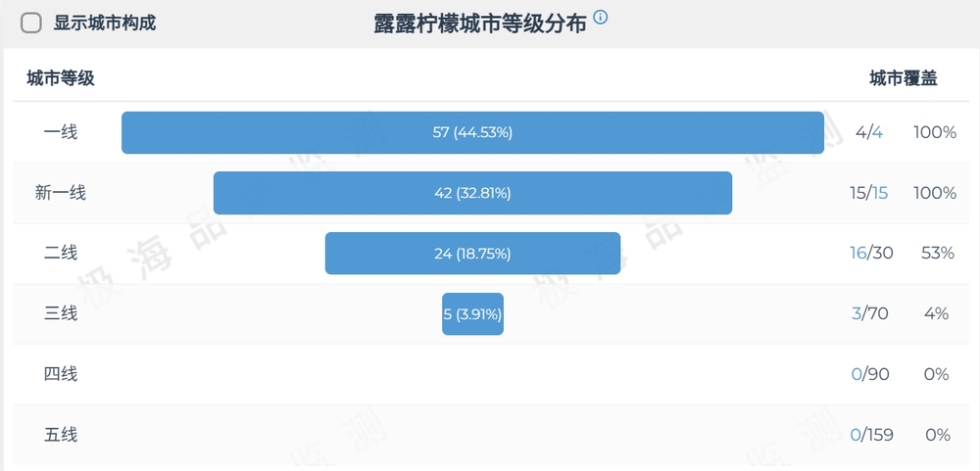Click the 城市等级 column header
Image resolution: width=980 pixels, height=471 pixels.
61,78
